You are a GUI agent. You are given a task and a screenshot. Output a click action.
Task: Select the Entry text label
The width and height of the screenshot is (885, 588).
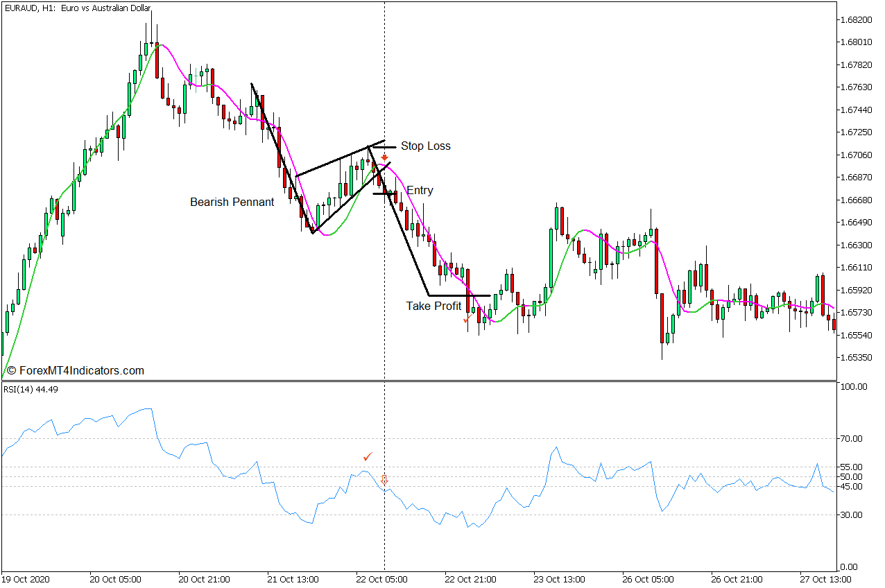(420, 191)
